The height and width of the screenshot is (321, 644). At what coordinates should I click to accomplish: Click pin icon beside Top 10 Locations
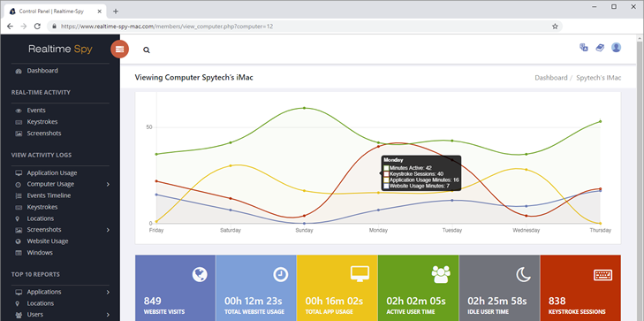[x=19, y=303]
